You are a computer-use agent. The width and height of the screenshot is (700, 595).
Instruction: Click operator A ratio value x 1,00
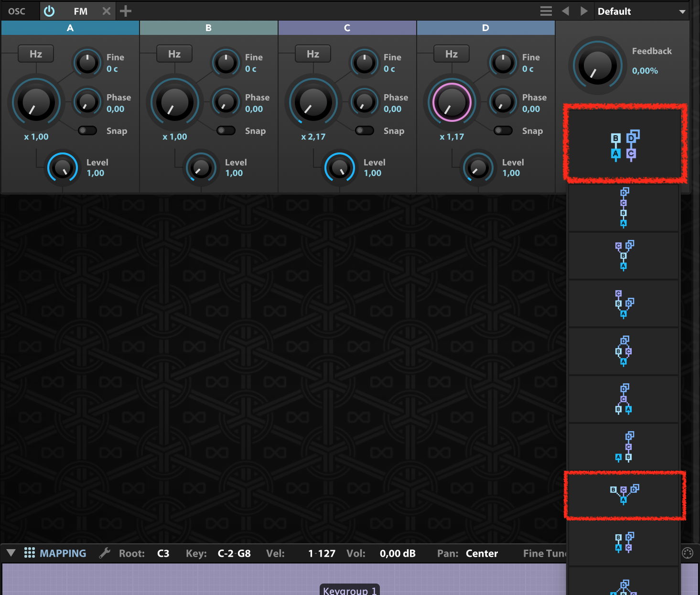tap(36, 137)
